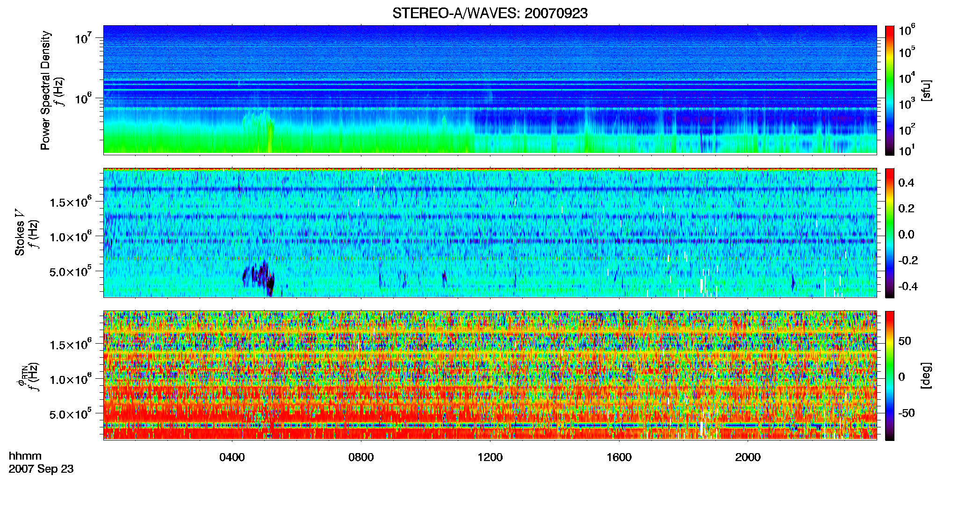Image resolution: width=980 pixels, height=505 pixels.
Task: Click the 1200 time tick label
Action: 490,457
